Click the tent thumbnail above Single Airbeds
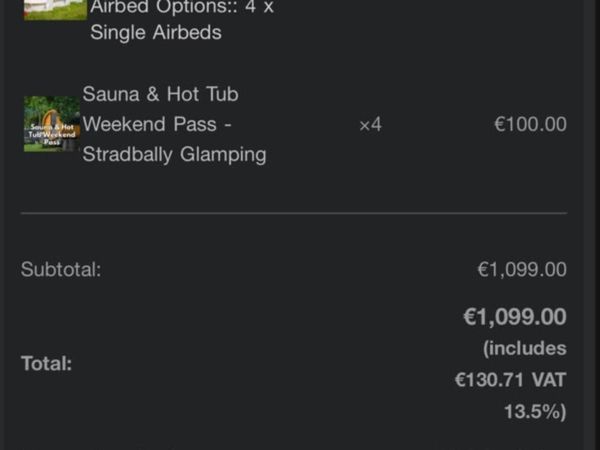The width and height of the screenshot is (600, 450). 55,10
